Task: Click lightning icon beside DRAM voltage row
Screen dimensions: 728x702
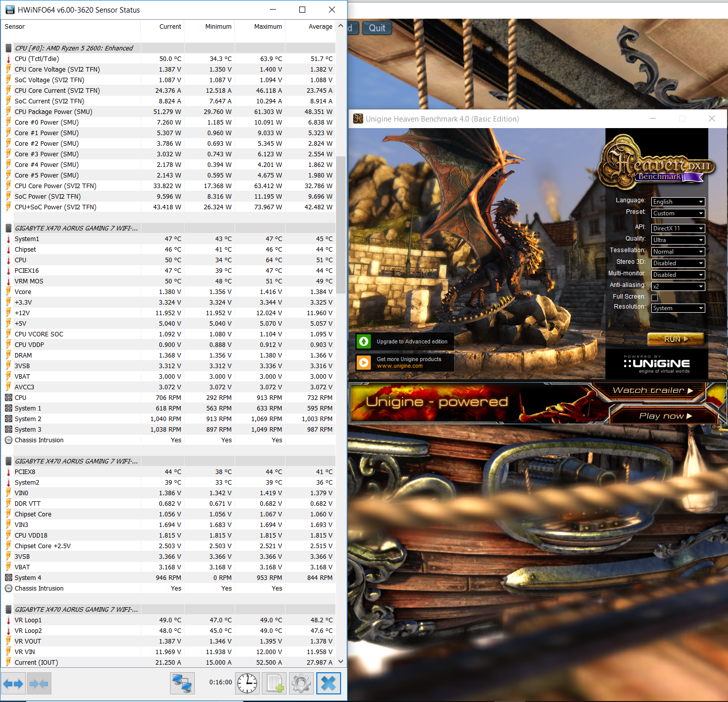Action: [9, 356]
